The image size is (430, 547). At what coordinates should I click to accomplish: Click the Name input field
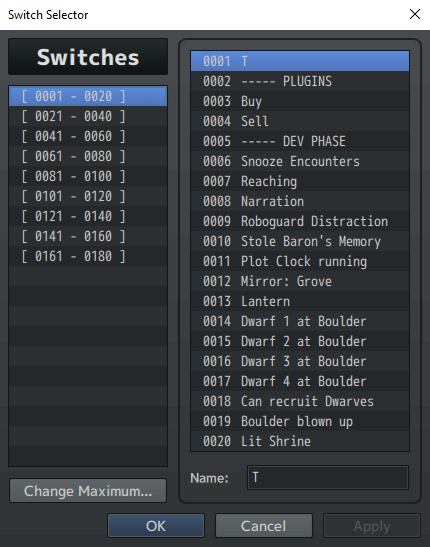[x=328, y=477]
